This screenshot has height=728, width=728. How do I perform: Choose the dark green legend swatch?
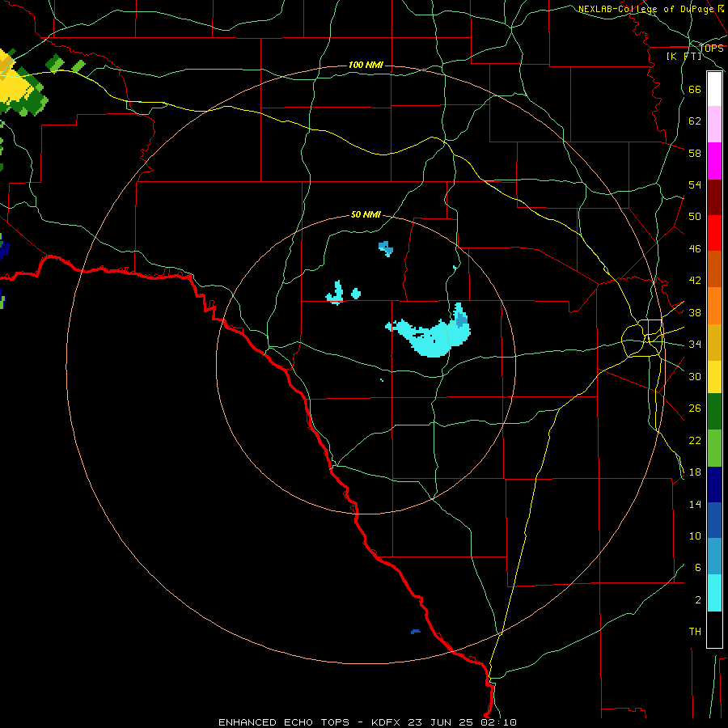point(714,412)
